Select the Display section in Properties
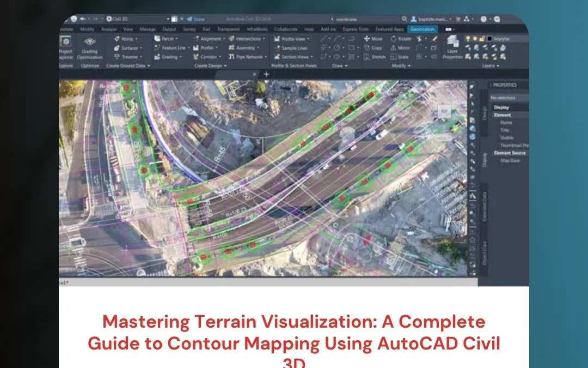Image resolution: width=588 pixels, height=368 pixels. pyautogui.click(x=502, y=107)
